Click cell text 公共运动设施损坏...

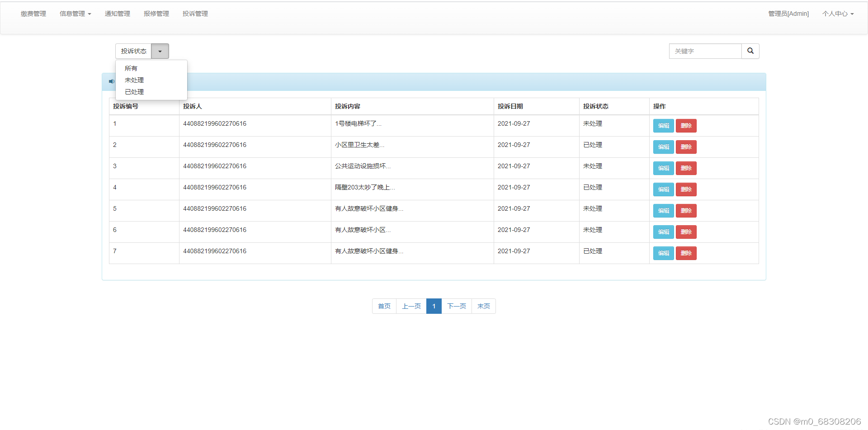point(363,166)
